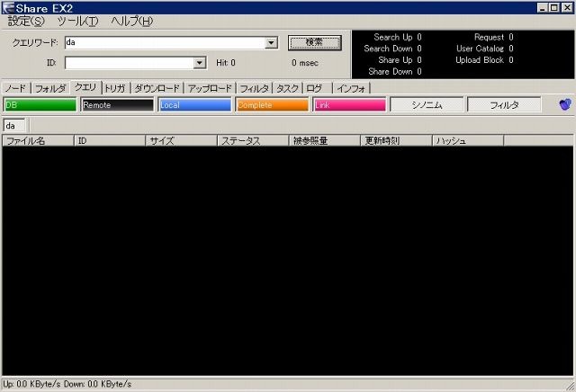
Task: Sort by the ハッシュ column header
Action: [468, 140]
